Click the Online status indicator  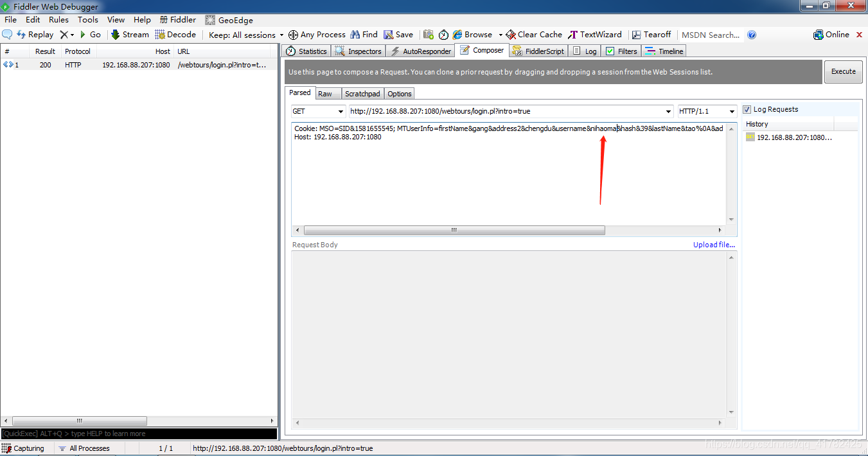coord(831,35)
